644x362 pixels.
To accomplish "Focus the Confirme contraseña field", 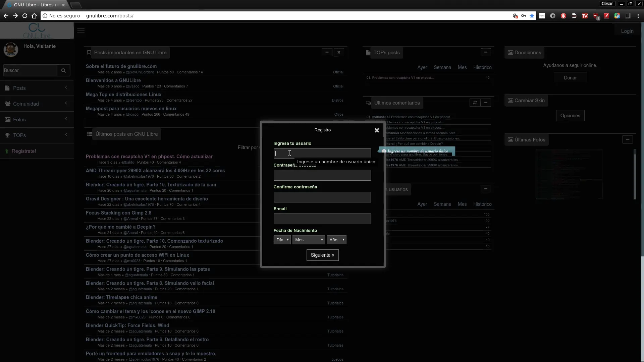I will pyautogui.click(x=322, y=197).
